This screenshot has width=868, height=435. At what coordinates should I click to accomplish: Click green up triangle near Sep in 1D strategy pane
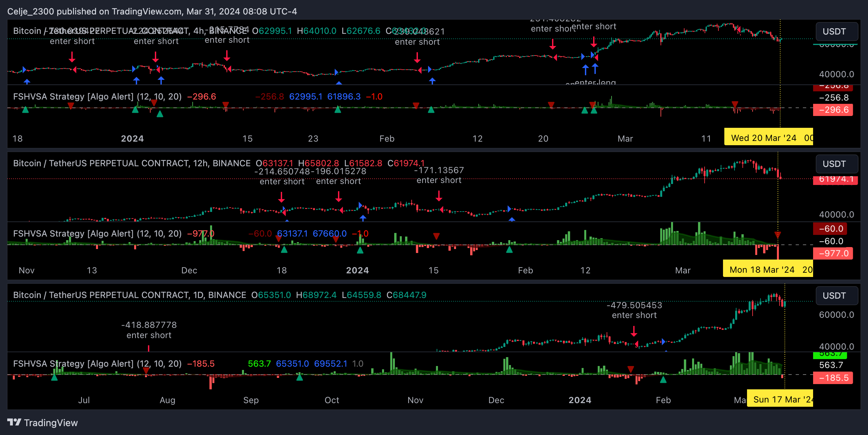pos(299,377)
